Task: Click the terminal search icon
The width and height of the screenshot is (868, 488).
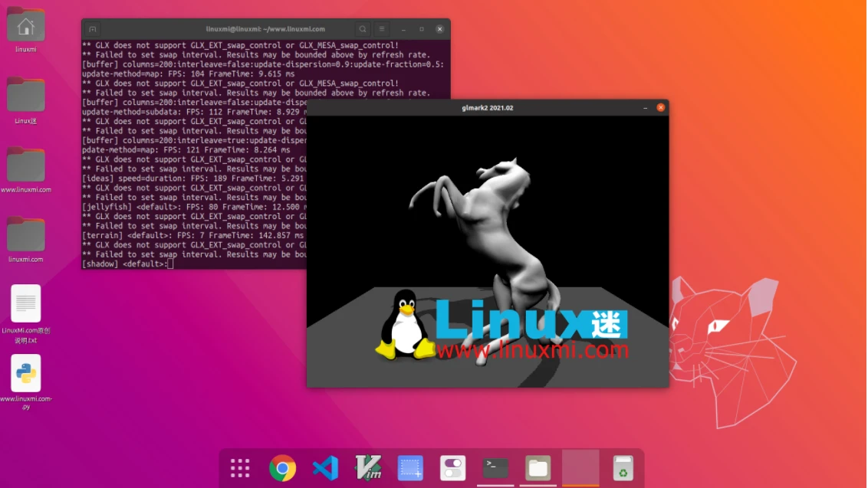Action: pos(363,29)
